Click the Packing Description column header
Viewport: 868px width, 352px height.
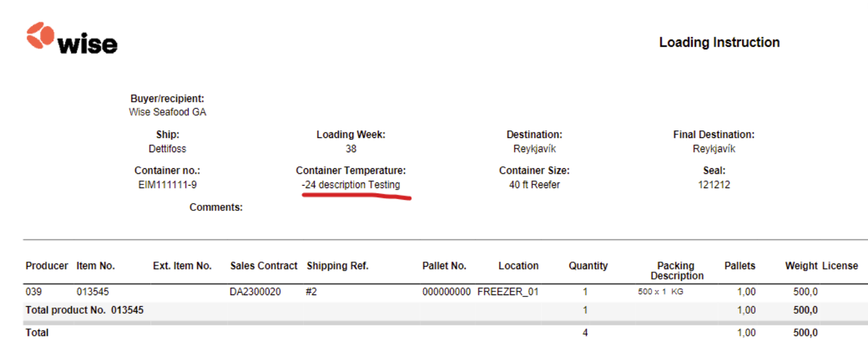(676, 271)
